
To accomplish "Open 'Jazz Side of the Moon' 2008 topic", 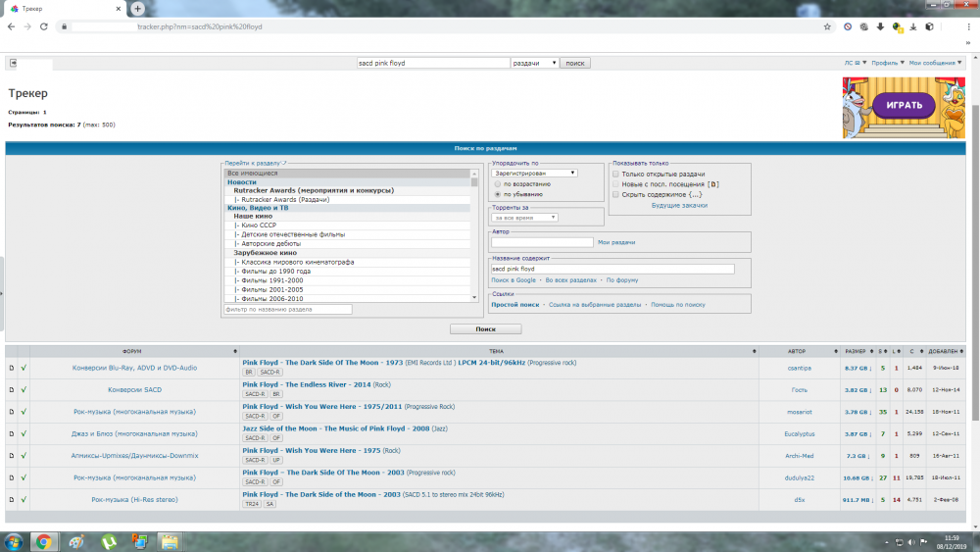I will coord(335,428).
